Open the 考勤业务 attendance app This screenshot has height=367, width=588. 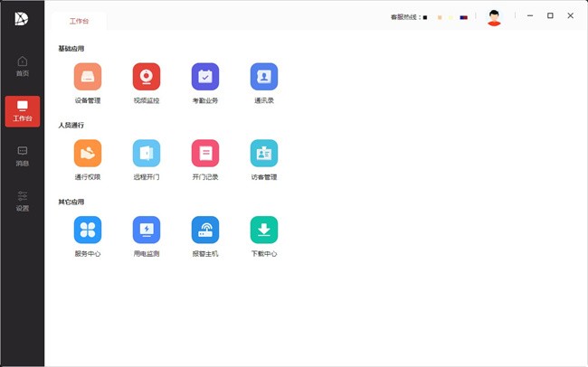pos(205,77)
